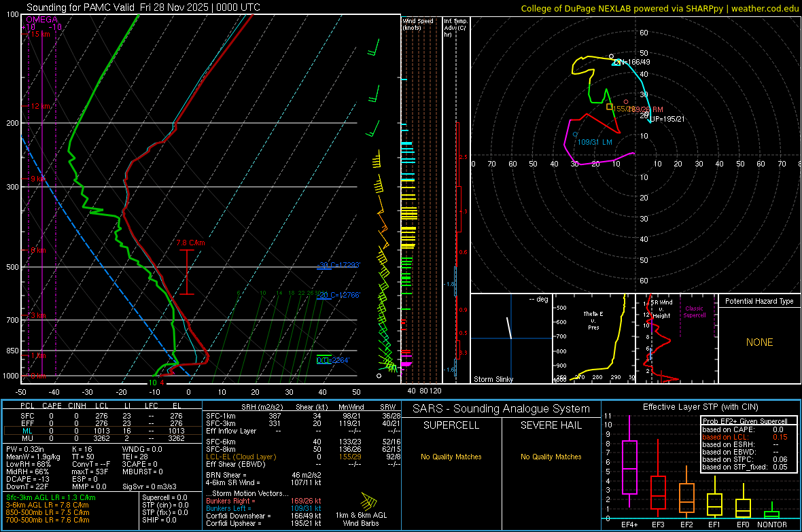Click the Eff Shear (EBWD) row
This screenshot has height=532, width=802.
coord(303,465)
